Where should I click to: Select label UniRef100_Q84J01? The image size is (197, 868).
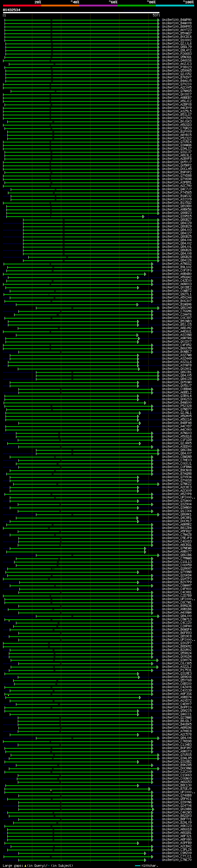(176, 247)
